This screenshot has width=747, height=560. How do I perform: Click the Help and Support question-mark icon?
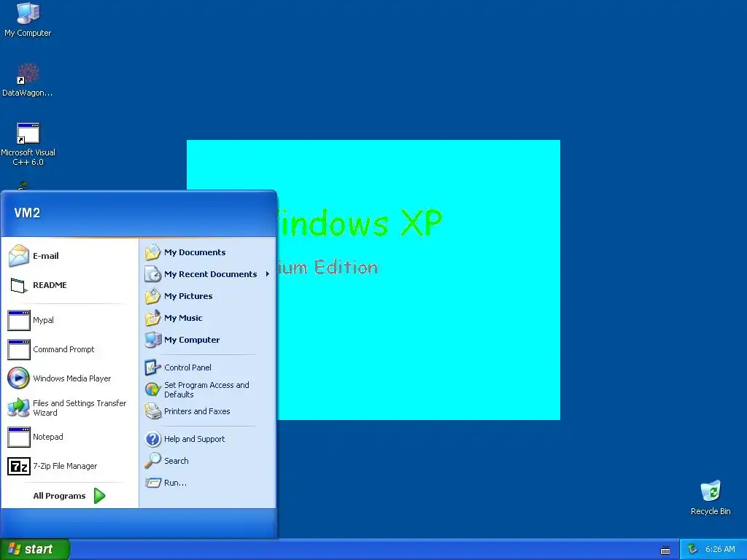(x=153, y=439)
